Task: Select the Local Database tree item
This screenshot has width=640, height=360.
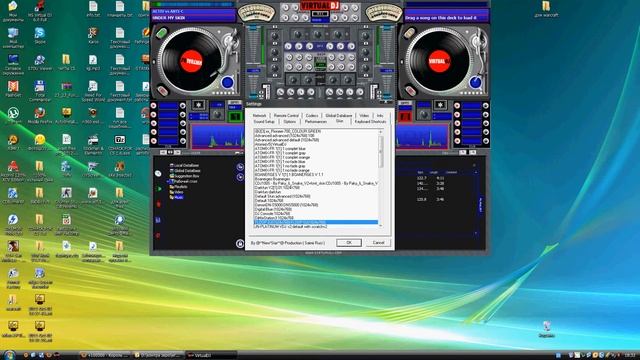Action: [184, 165]
